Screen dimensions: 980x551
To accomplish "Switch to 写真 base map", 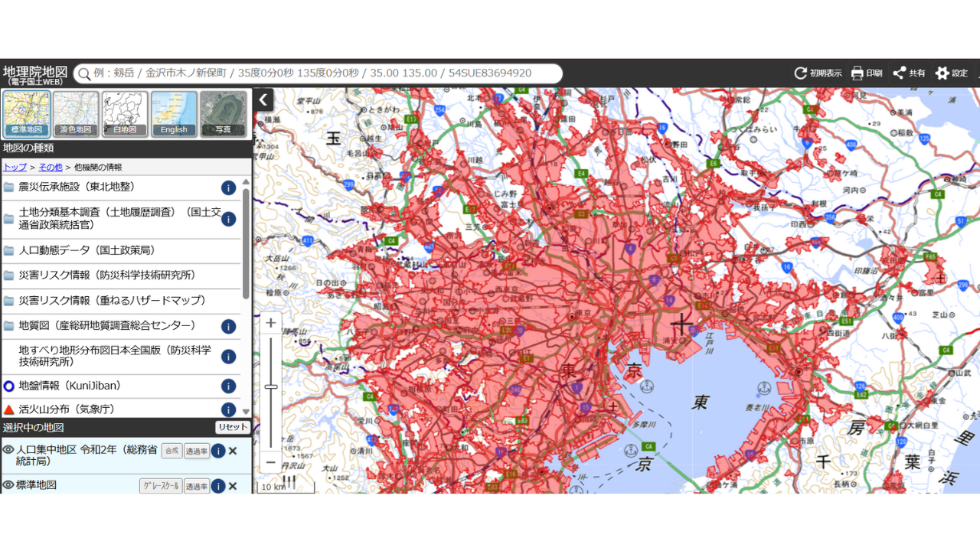I will point(223,114).
